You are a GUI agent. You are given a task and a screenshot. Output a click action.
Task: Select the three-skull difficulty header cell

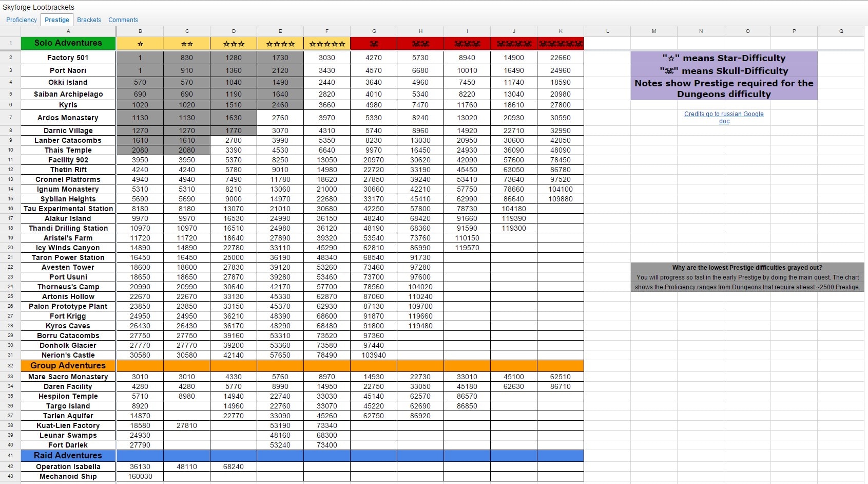[x=467, y=44]
